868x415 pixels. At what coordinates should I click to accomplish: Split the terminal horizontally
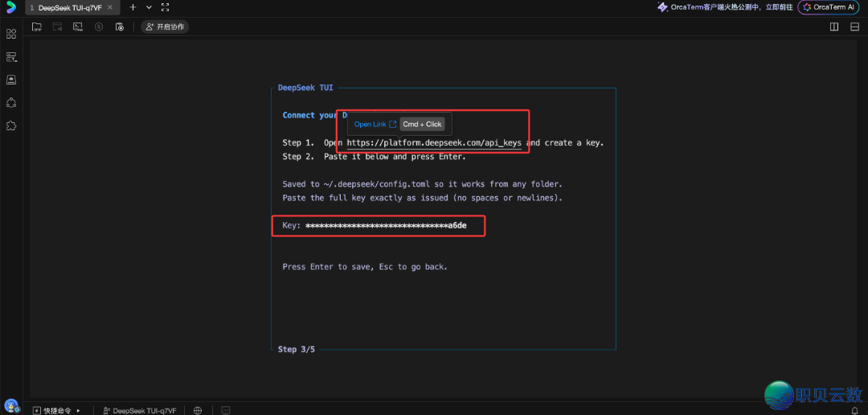(x=854, y=27)
